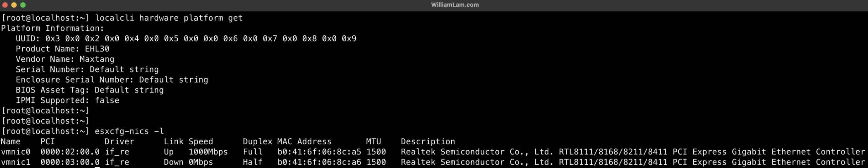Click the 'localcli hardware platform get' command

[169, 18]
